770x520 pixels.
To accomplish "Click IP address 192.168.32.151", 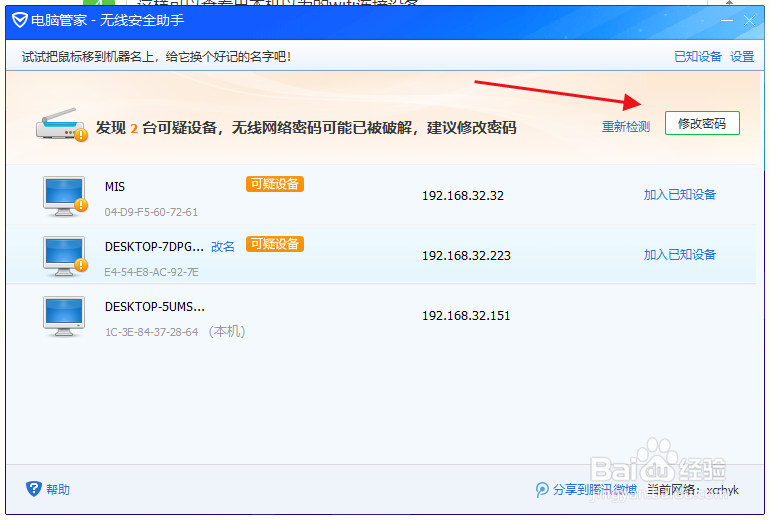I will click(466, 315).
